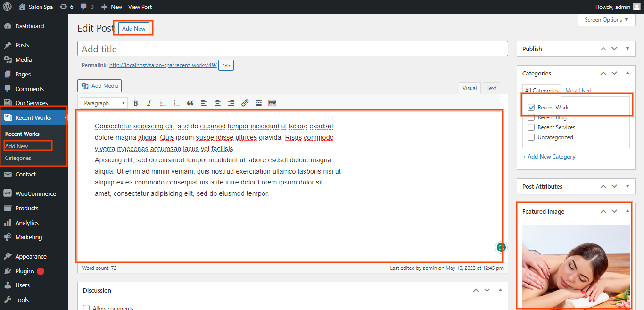This screenshot has width=644, height=310.
Task: Open the Most Used categories tab
Action: coord(578,91)
